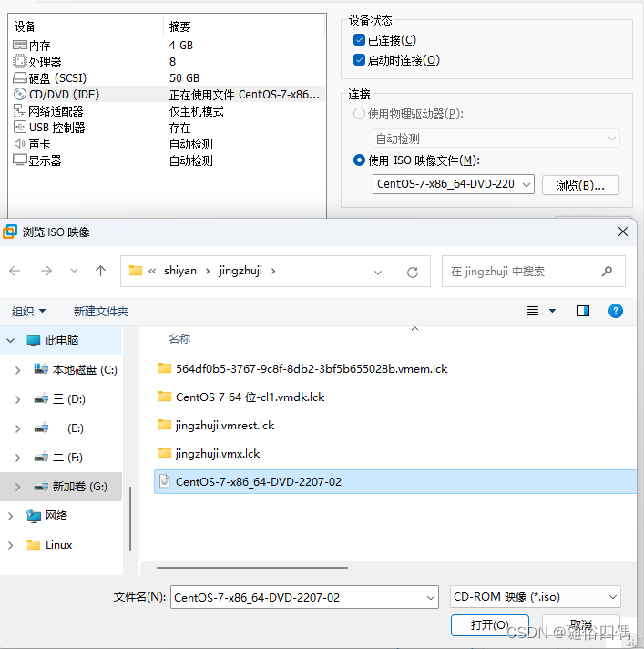Collapse the 此电脑 tree node

[x=10, y=341]
